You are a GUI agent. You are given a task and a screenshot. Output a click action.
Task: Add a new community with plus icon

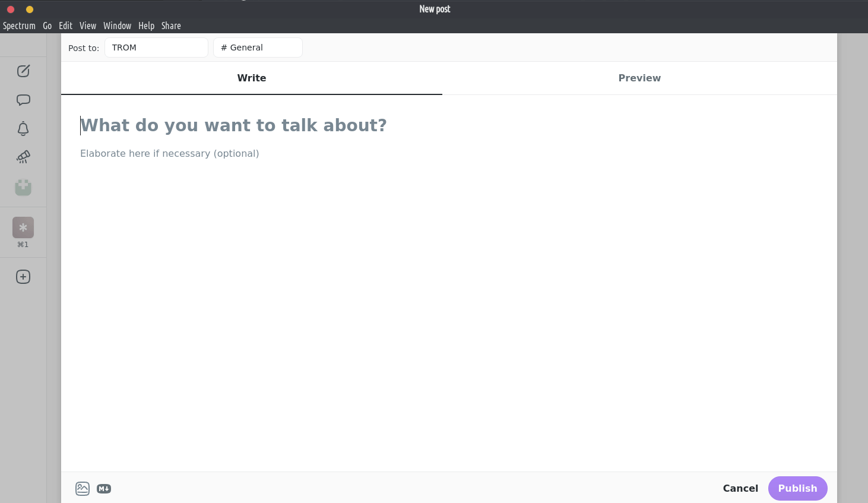click(23, 277)
